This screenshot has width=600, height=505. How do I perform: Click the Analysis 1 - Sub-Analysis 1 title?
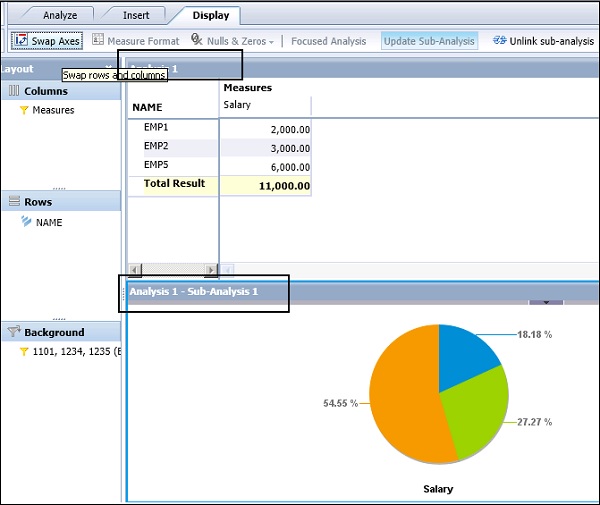pos(194,292)
